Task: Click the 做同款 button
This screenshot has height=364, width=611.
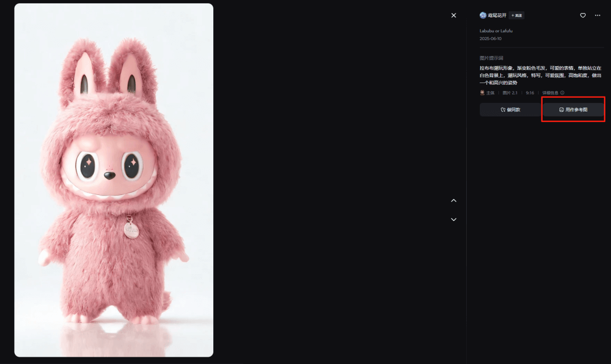Action: (x=510, y=110)
